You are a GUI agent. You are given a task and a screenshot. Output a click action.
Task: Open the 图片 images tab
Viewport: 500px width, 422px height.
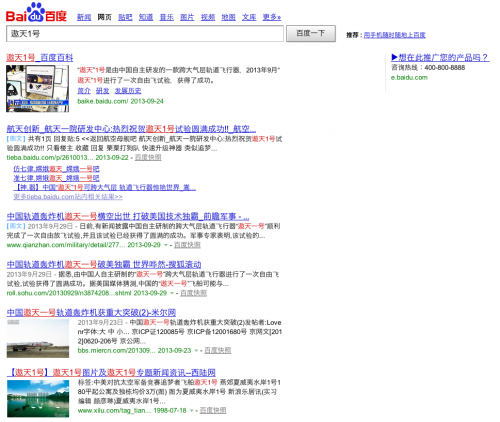pyautogui.click(x=187, y=17)
